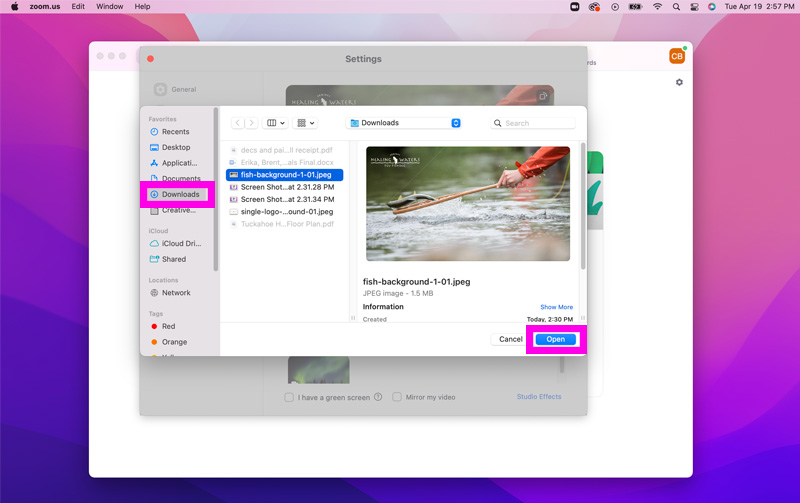
Task: Open the zoom.us menu
Action: [x=45, y=7]
